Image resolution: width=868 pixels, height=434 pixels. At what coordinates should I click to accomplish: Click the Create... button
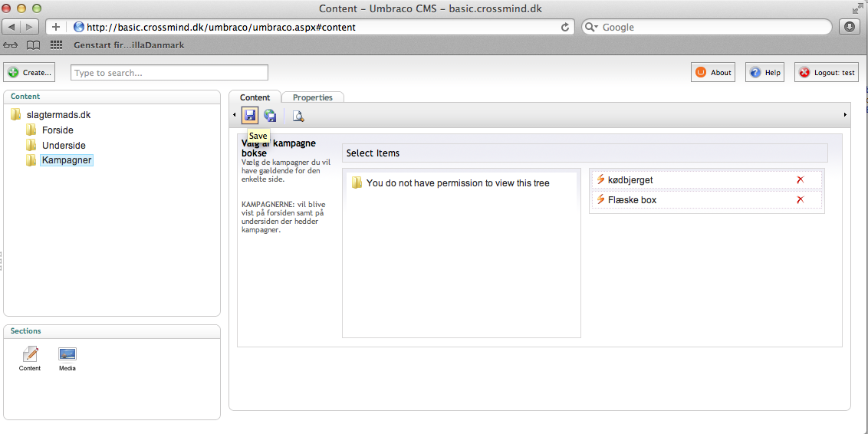click(x=30, y=73)
